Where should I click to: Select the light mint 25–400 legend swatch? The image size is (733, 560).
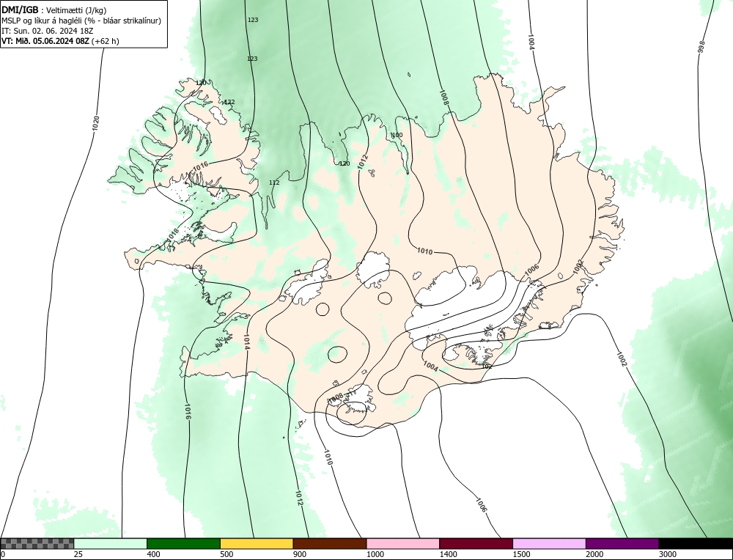click(x=111, y=544)
